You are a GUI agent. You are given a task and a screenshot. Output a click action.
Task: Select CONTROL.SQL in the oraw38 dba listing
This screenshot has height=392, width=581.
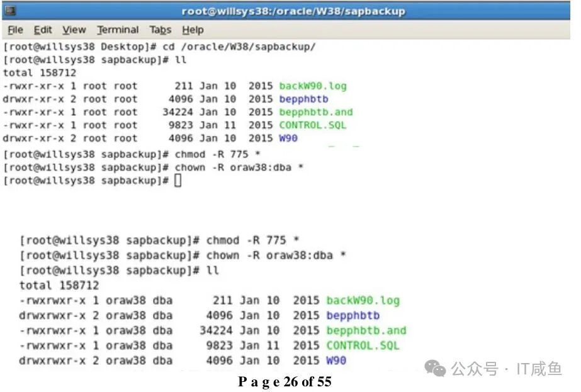pyautogui.click(x=363, y=345)
